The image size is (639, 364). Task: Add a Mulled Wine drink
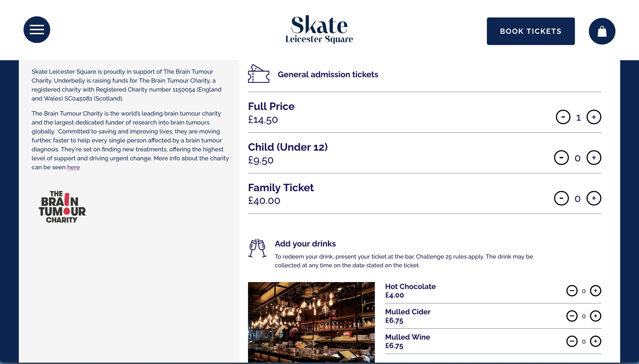[595, 341]
